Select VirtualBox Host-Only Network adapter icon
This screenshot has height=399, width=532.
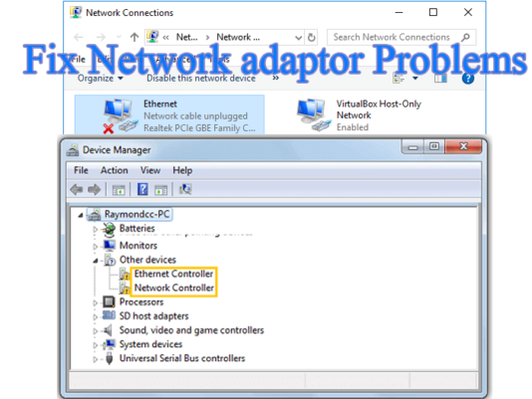coord(314,115)
